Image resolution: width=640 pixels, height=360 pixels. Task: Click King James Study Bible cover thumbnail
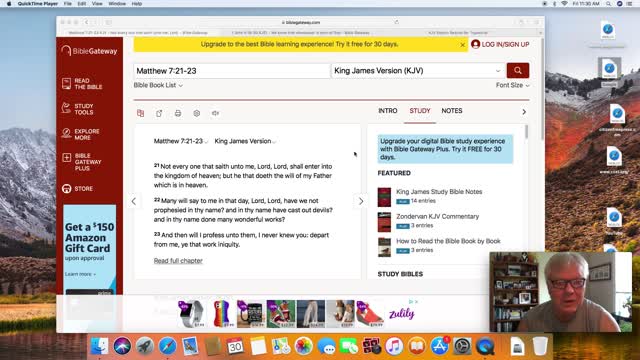(x=384, y=197)
